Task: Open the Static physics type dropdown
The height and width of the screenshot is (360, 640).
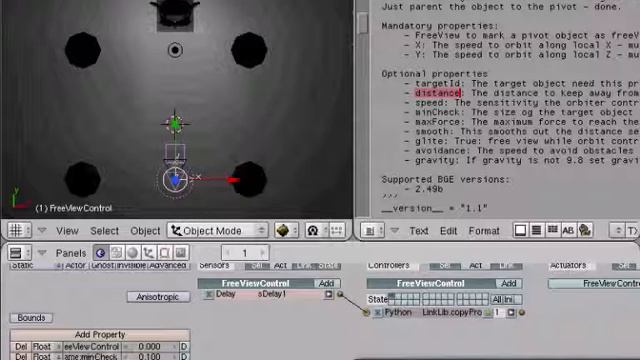Action: click(x=36, y=266)
